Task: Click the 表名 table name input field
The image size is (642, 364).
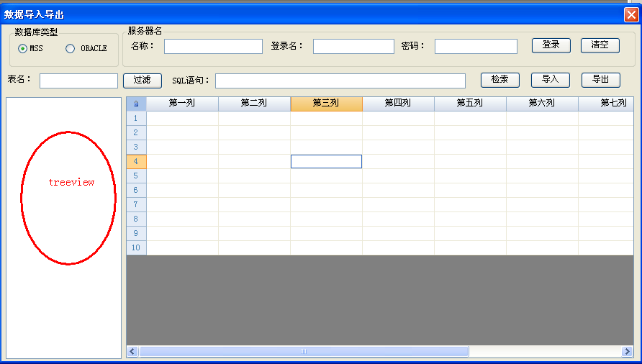Action: pyautogui.click(x=78, y=81)
